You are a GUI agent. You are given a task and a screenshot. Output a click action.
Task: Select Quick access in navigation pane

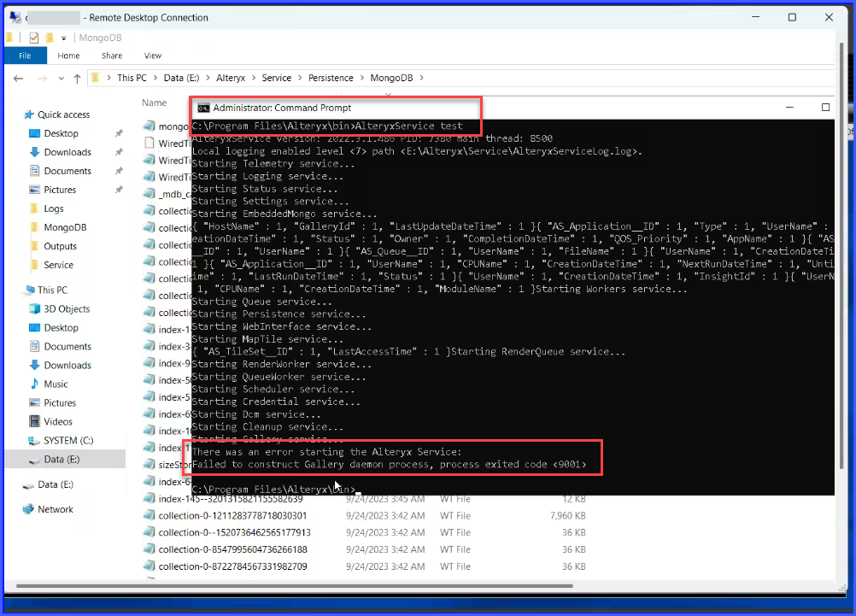tap(63, 114)
